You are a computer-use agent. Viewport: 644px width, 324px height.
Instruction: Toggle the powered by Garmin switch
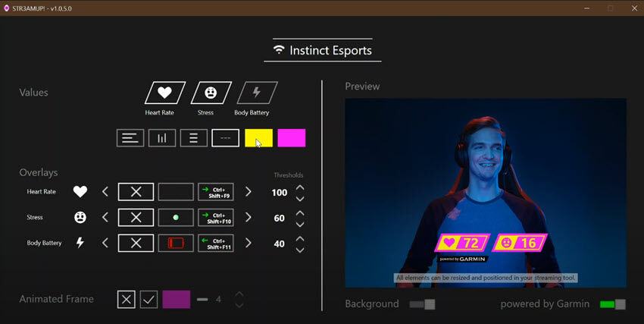point(613,304)
